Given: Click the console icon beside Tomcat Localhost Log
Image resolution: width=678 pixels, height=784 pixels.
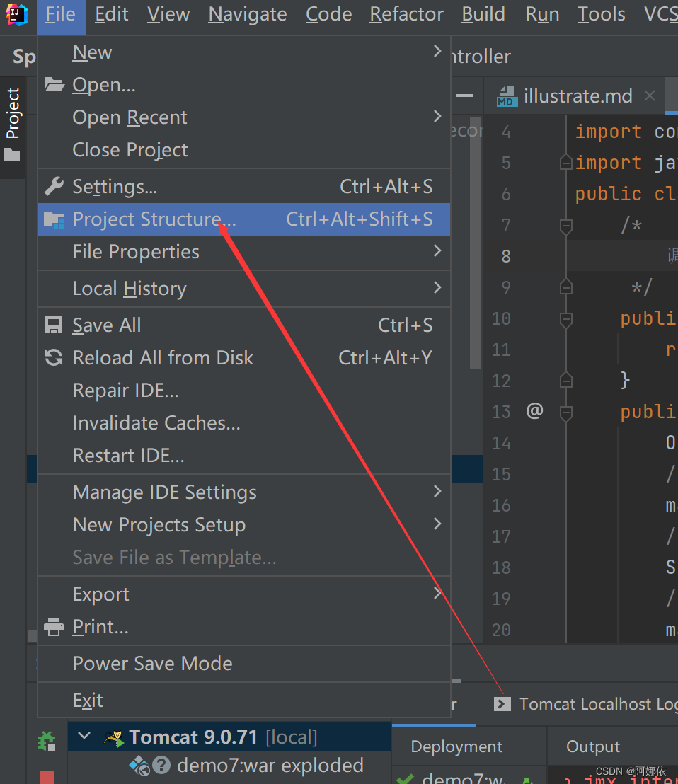Looking at the screenshot, I should (x=502, y=704).
